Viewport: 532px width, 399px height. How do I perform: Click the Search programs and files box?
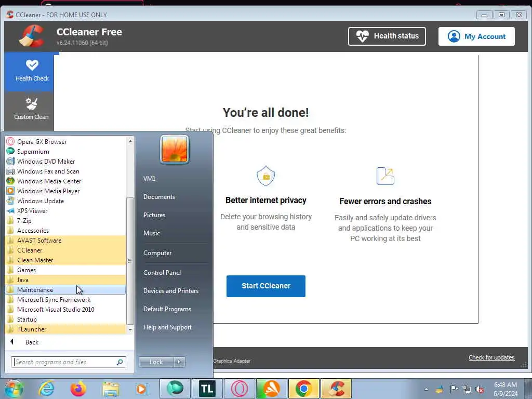click(x=68, y=362)
